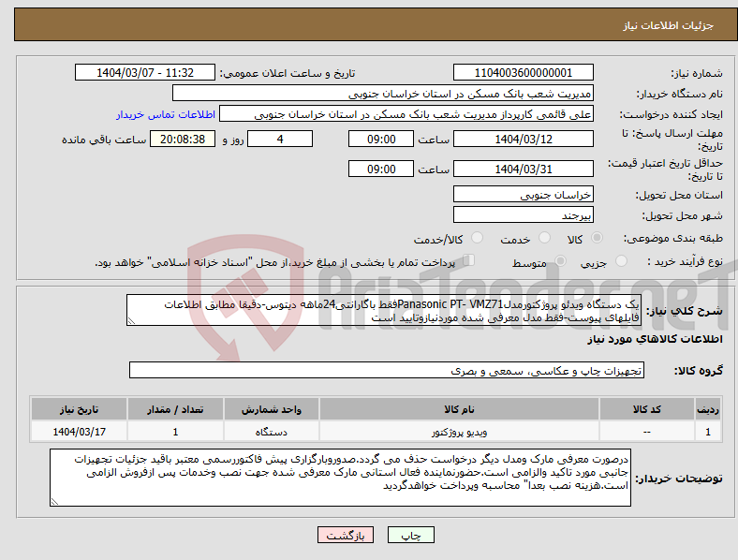The image size is (738, 560).
Task: Click the شماره نیاز label
Action: [696, 73]
